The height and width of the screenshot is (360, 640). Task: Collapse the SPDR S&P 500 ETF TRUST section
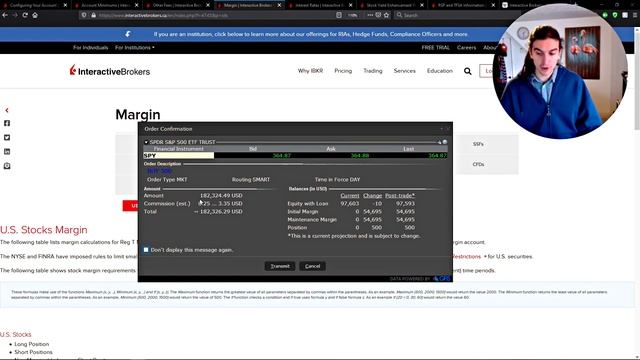[x=146, y=142]
